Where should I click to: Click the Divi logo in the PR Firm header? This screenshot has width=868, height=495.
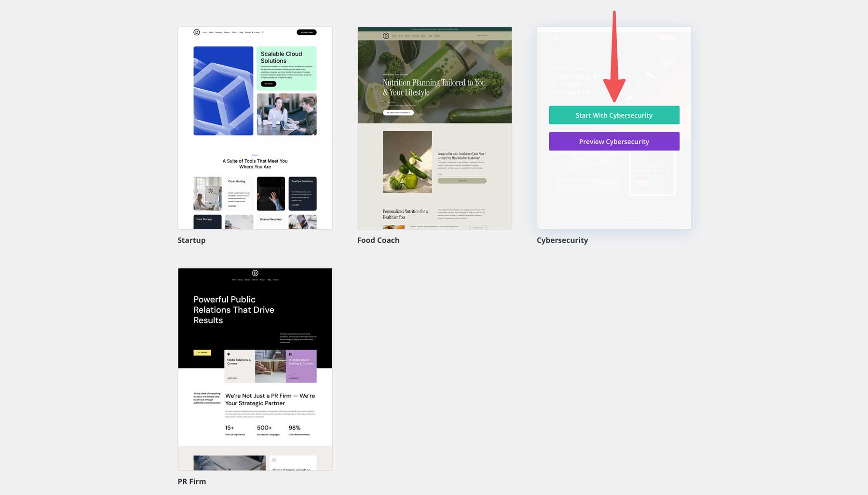coord(255,274)
